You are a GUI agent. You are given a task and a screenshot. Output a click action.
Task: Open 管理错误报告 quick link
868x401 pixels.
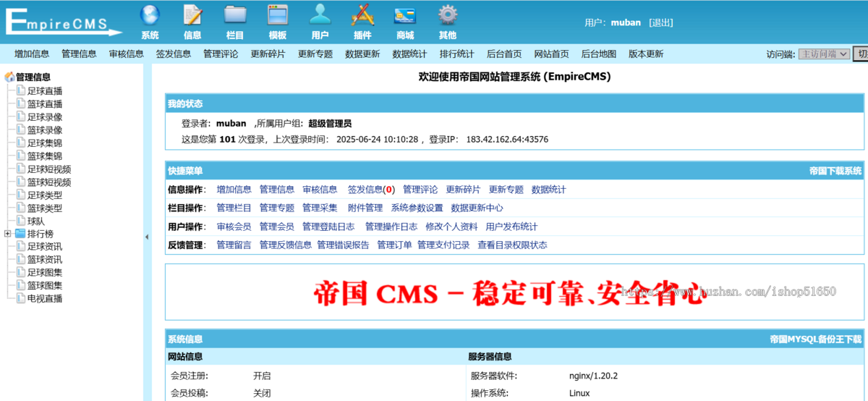(343, 245)
